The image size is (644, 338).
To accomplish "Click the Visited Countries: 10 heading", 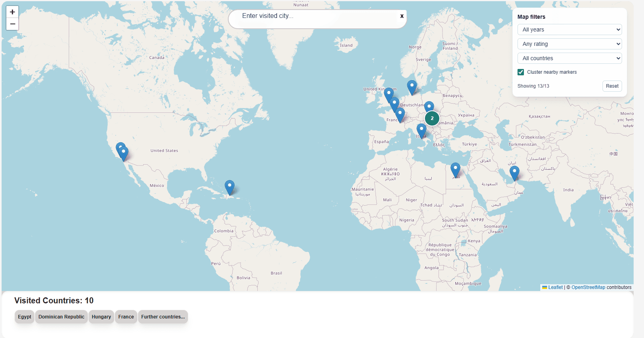I will 54,301.
